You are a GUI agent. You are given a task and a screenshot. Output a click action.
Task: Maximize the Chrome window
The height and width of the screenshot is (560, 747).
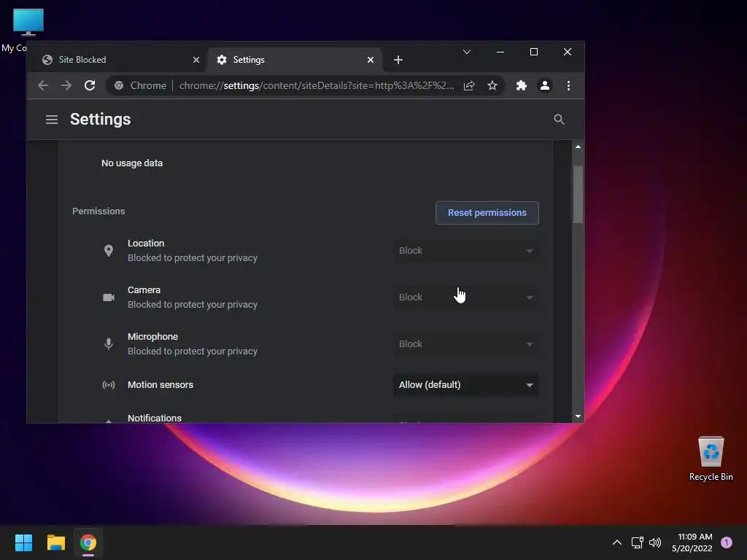[534, 52]
